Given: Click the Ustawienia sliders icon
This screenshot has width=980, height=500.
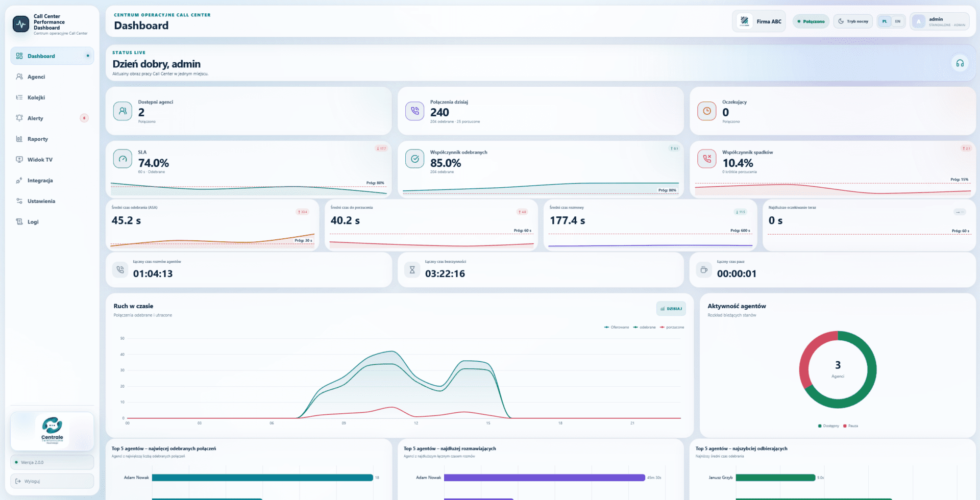Looking at the screenshot, I should click(x=19, y=201).
